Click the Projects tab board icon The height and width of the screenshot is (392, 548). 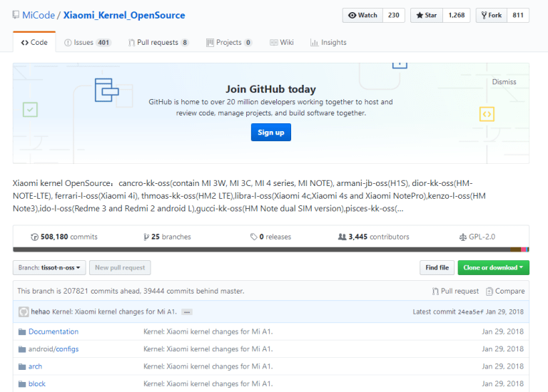click(x=210, y=43)
